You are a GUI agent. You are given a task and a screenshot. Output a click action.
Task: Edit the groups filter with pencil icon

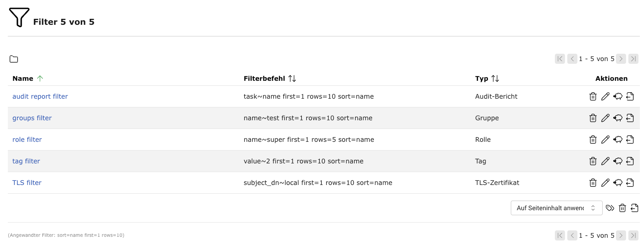click(x=605, y=118)
